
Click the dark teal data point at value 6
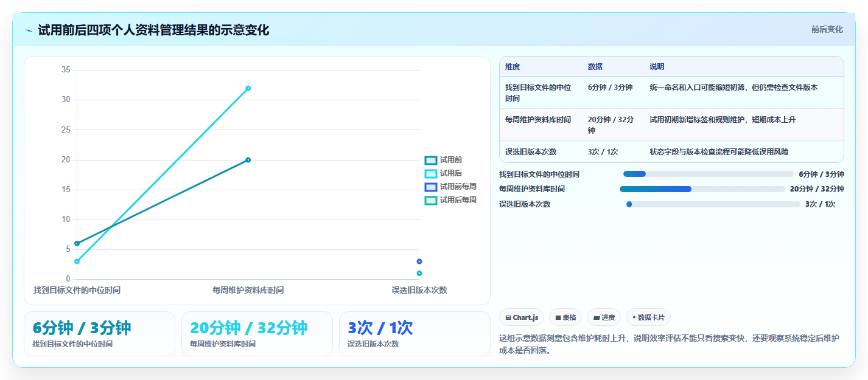pos(77,243)
